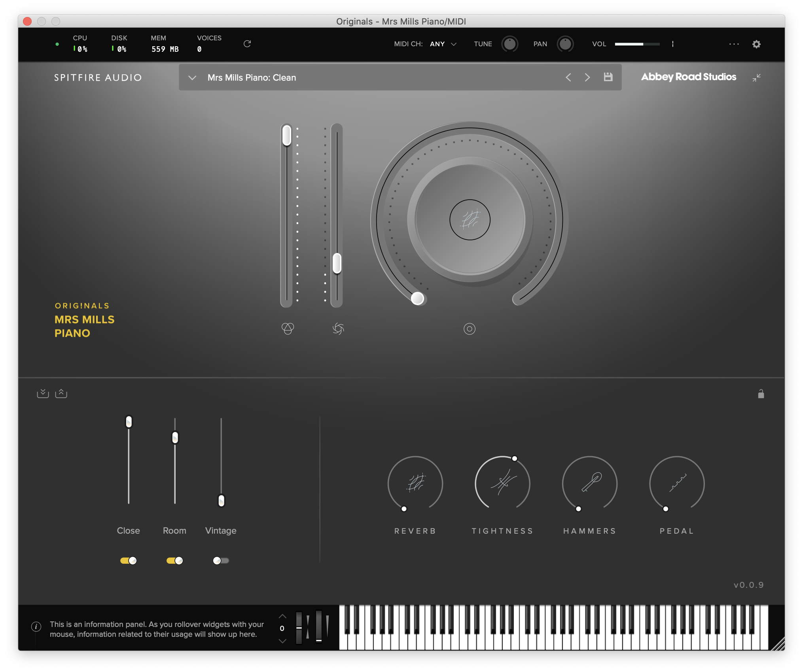Disable the Close microphone toggle
This screenshot has height=672, width=803.
click(x=129, y=561)
